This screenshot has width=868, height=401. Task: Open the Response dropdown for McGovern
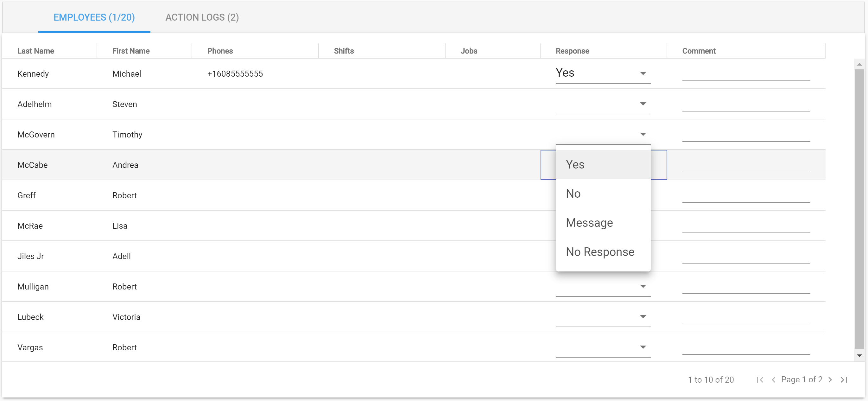[x=603, y=134]
